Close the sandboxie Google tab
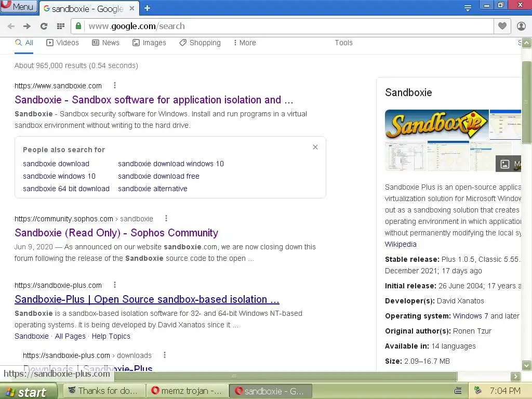This screenshot has width=532, height=399. (x=132, y=8)
